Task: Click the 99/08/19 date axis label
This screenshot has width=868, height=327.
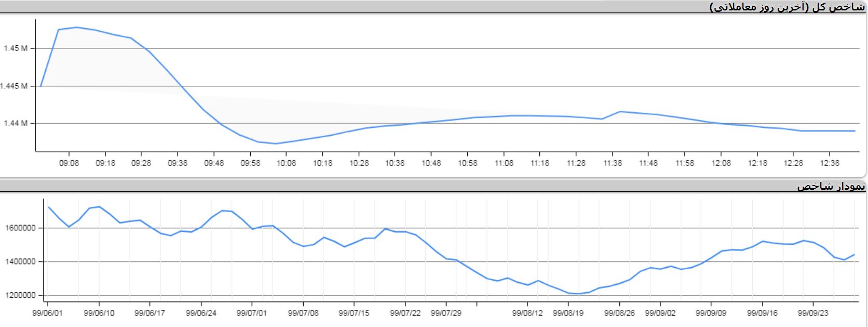Action: pyautogui.click(x=568, y=313)
